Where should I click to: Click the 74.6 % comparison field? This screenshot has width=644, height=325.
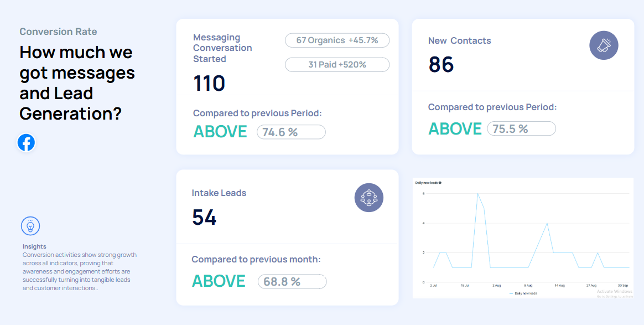coord(291,132)
